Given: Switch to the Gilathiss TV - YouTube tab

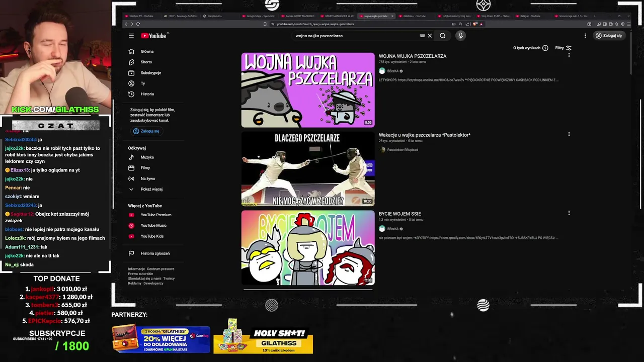Looking at the screenshot, I should (x=141, y=16).
